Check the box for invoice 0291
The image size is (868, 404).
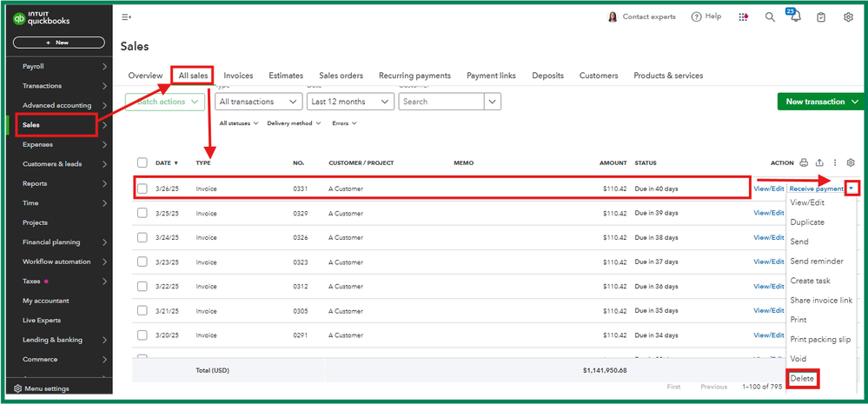(x=142, y=334)
